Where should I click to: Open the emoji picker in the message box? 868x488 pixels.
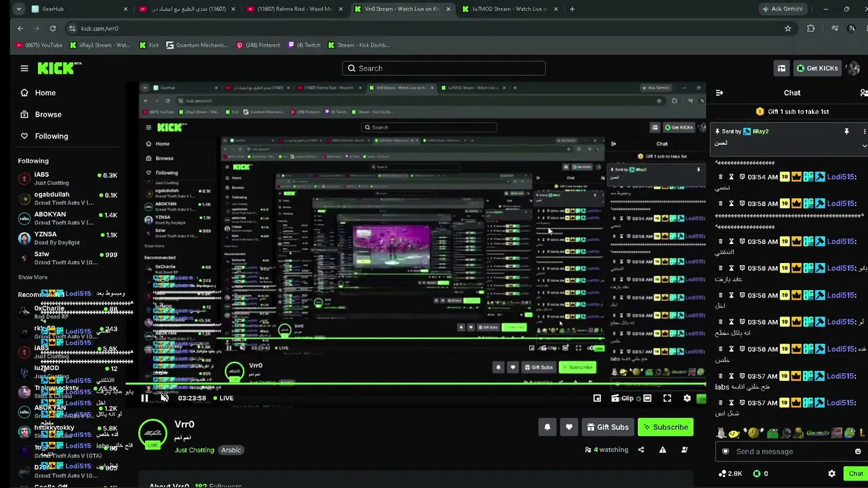858,451
